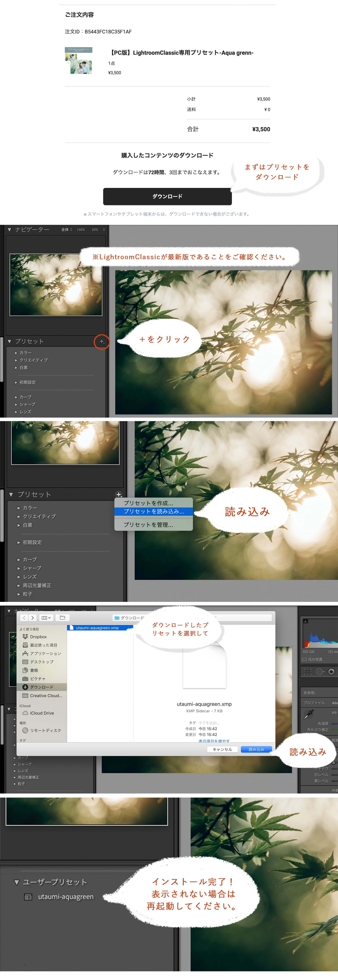The height and width of the screenshot is (980, 338).
Task: Click キャンセル in the file dialog
Action: pyautogui.click(x=223, y=749)
